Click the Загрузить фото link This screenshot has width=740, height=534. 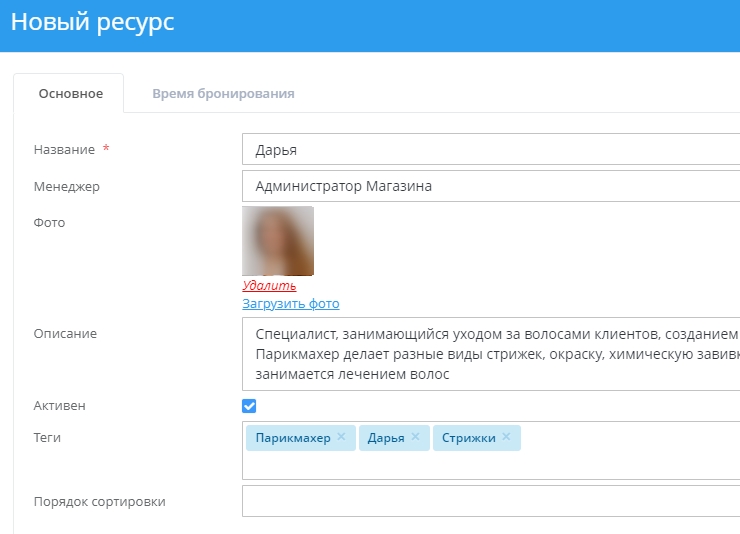290,303
